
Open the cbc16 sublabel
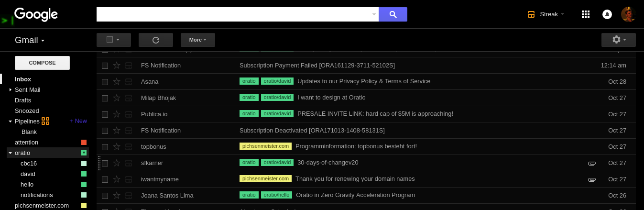(x=29, y=164)
